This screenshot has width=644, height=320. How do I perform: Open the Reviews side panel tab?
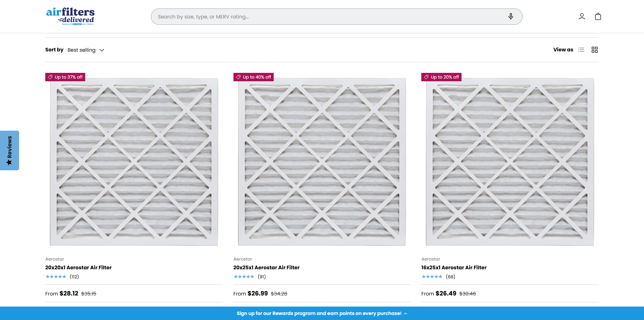tap(9, 150)
